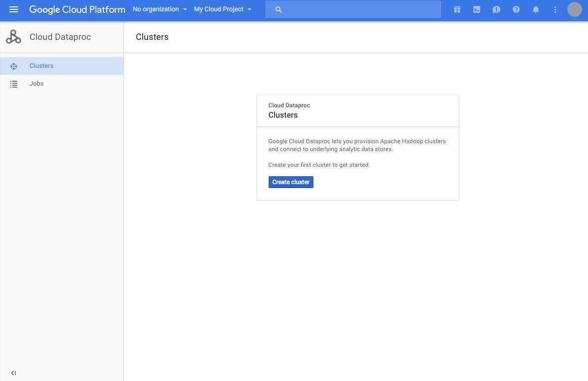Click the Clusters page heading
Screen dimensions: 588x381
click(152, 37)
